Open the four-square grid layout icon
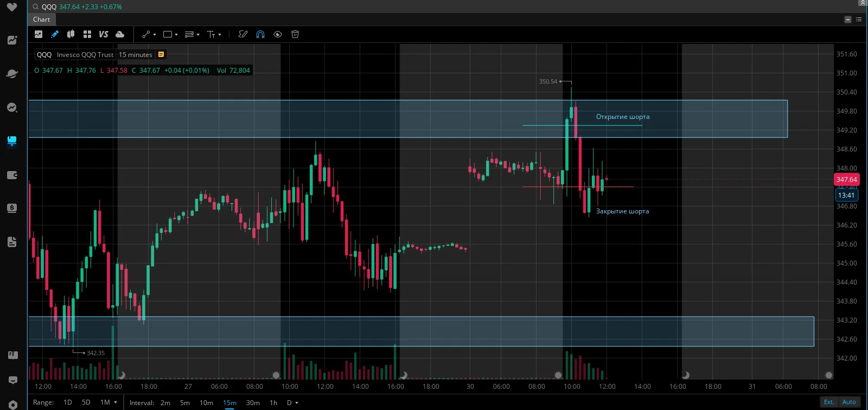 point(87,34)
